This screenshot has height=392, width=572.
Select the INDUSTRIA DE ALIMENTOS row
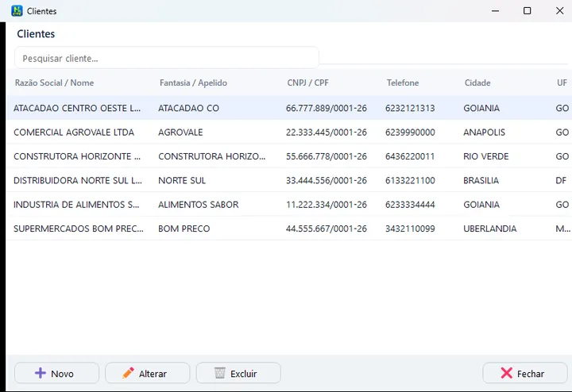[289, 205]
